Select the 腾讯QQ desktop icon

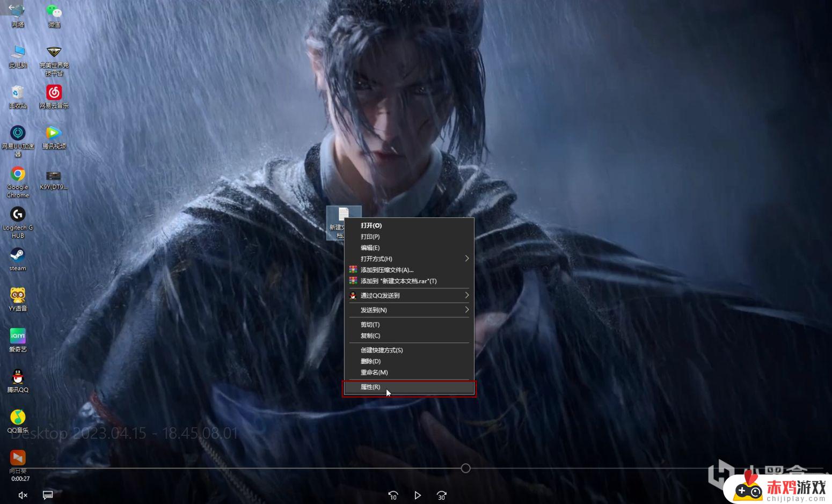coord(18,381)
